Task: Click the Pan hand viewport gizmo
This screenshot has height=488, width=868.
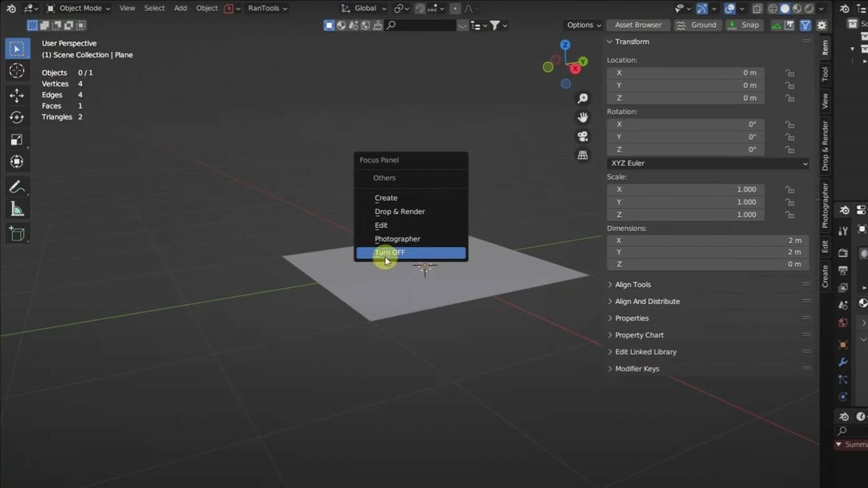Action: (582, 117)
